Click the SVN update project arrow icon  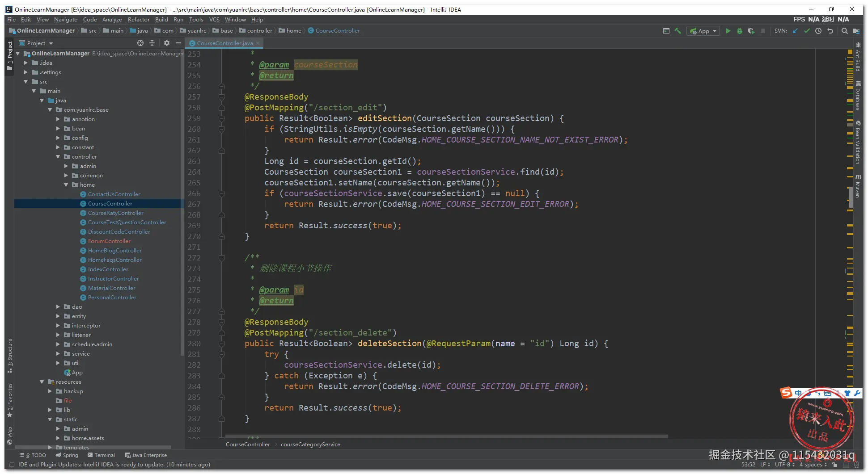tap(795, 31)
